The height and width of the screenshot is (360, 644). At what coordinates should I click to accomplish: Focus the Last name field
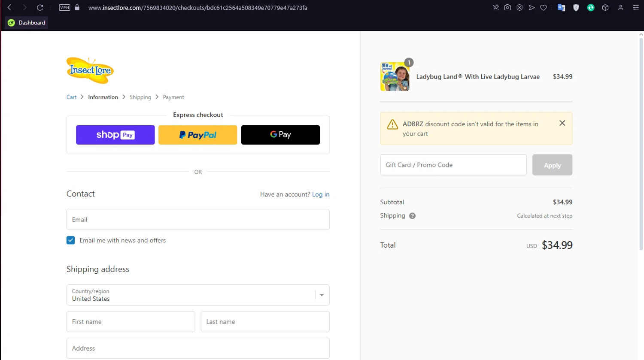[x=265, y=321]
